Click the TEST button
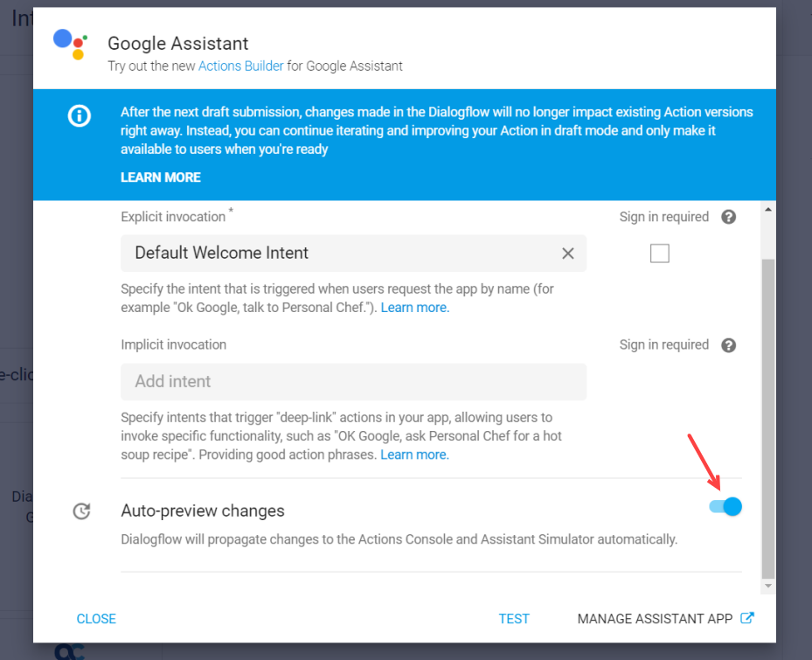Screen dimensions: 812x660 tap(514, 619)
